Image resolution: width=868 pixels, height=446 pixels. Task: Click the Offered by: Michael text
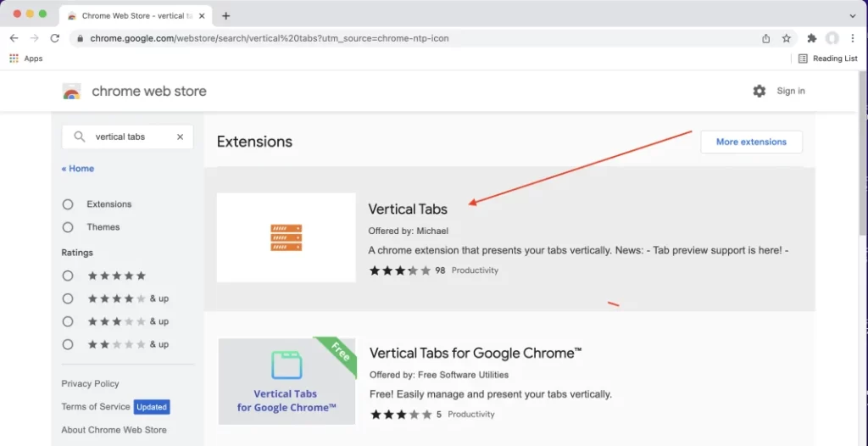tap(409, 231)
